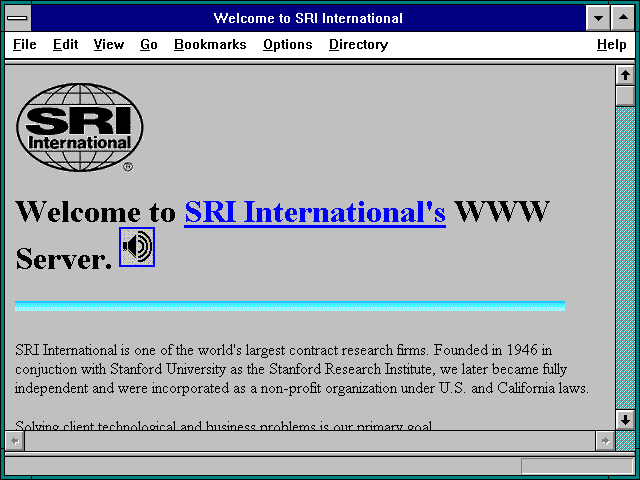
Task: Open the Bookmarks menu
Action: [210, 44]
